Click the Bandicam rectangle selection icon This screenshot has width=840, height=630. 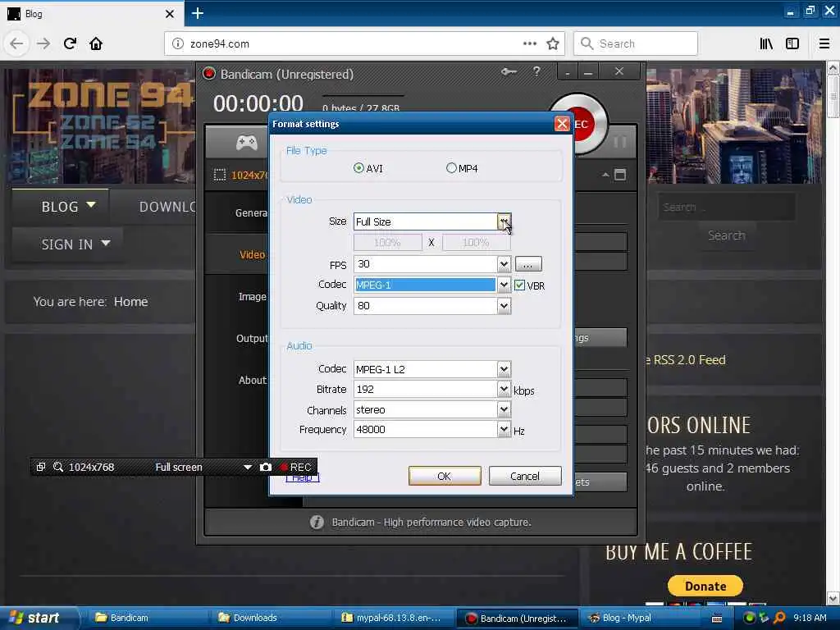(220, 175)
